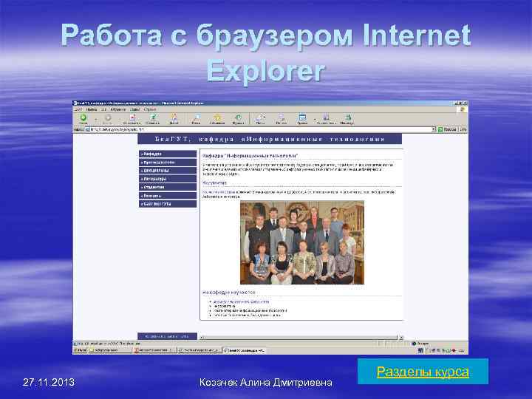Open the Справка menu
This screenshot has width=532, height=399.
click(150, 109)
